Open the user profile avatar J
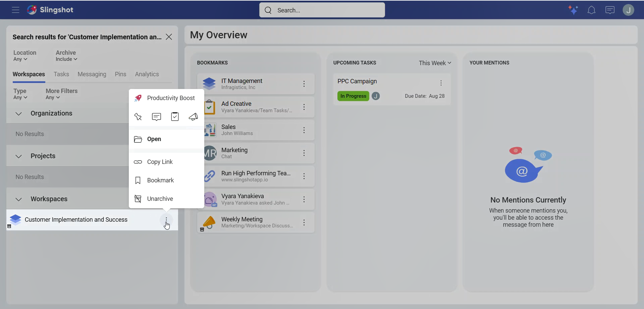 coord(628,10)
